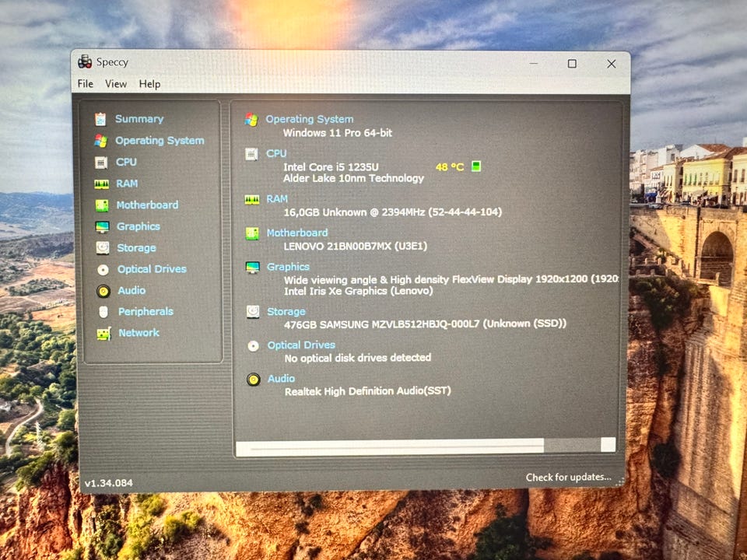Open the Graphics section in sidebar

tap(139, 226)
